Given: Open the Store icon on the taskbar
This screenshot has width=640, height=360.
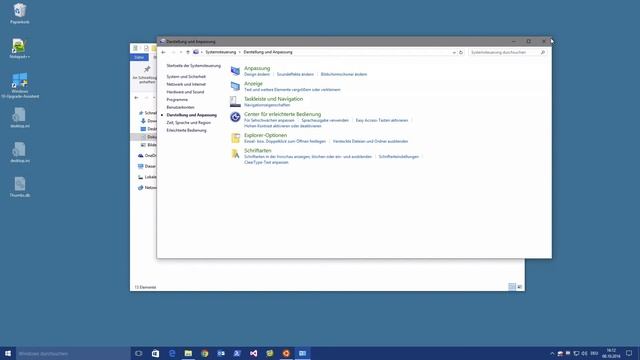Looking at the screenshot, I should 155,353.
